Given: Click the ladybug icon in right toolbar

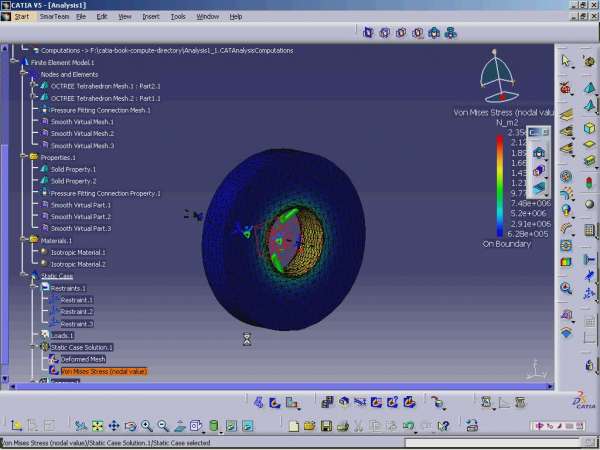Looking at the screenshot, I should coord(565,88).
